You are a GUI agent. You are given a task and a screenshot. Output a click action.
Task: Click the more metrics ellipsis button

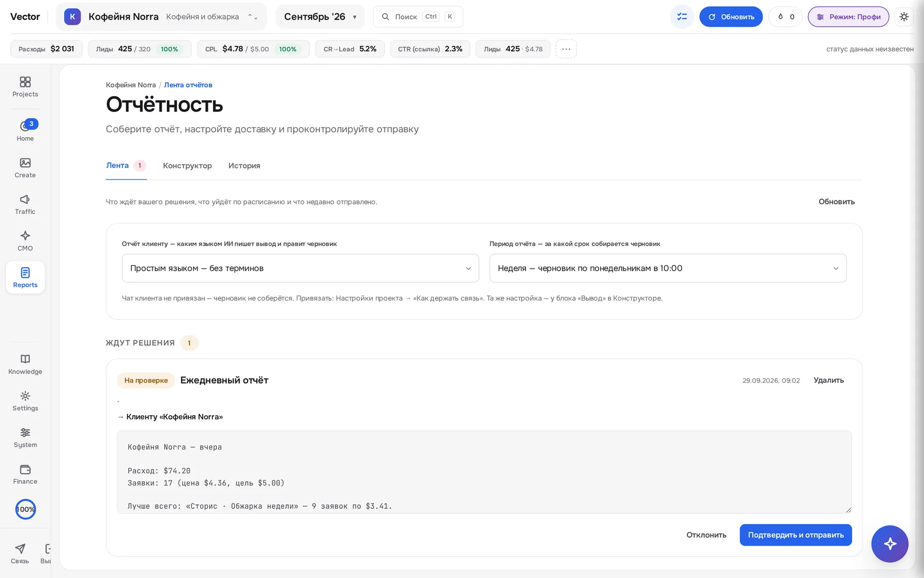(566, 49)
